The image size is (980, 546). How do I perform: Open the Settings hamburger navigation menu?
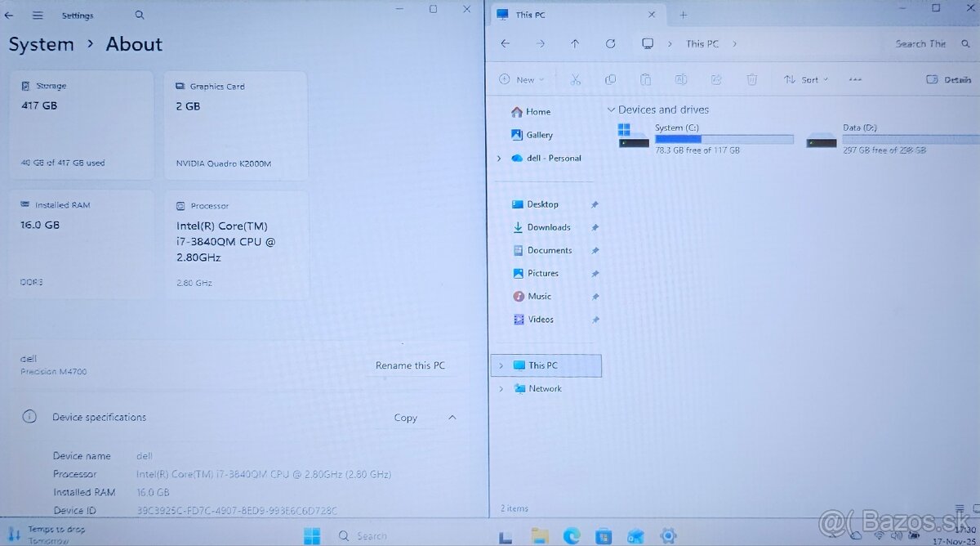coord(38,15)
